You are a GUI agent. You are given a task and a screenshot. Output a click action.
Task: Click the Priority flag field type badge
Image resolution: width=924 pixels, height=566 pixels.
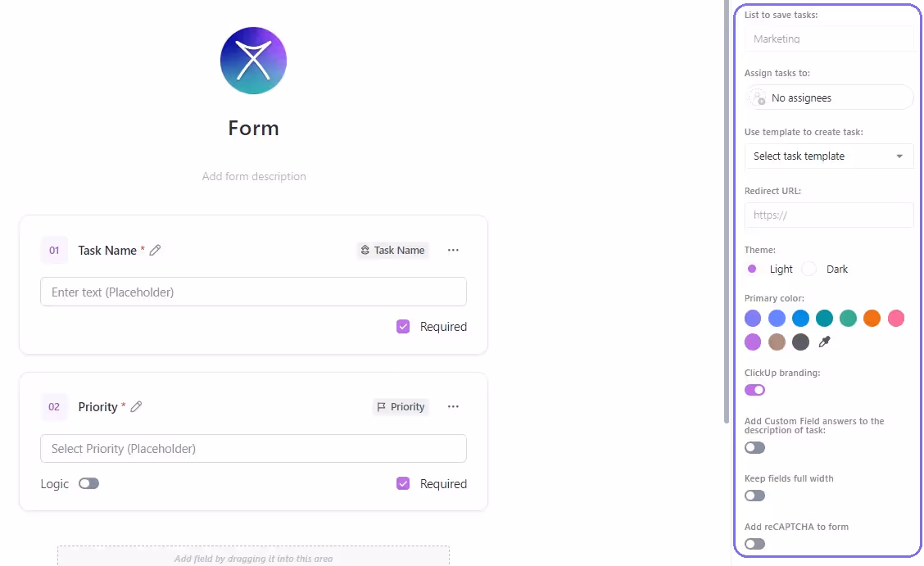click(x=400, y=406)
